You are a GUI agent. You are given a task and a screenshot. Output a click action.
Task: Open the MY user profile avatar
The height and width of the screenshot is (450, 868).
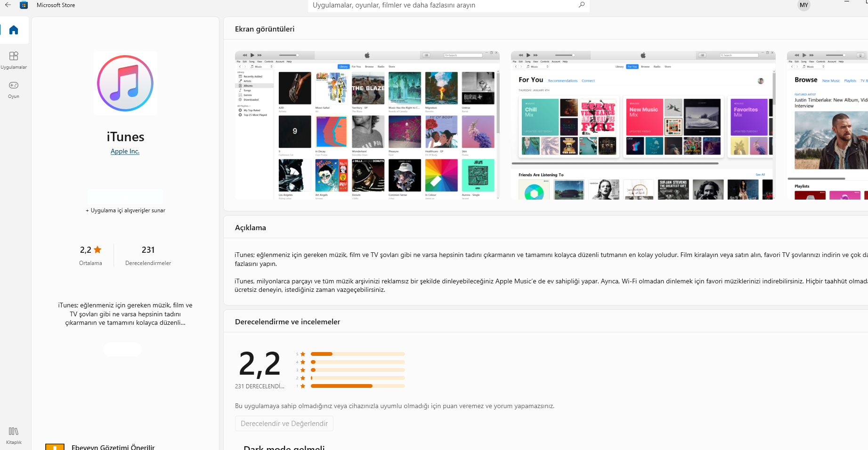[x=804, y=5]
